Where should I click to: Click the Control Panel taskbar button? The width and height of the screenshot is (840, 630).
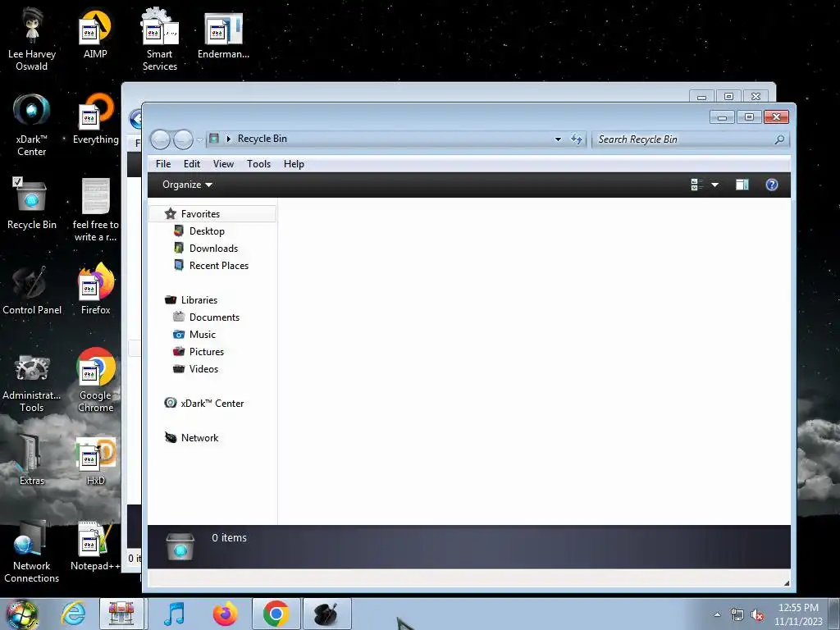(326, 614)
